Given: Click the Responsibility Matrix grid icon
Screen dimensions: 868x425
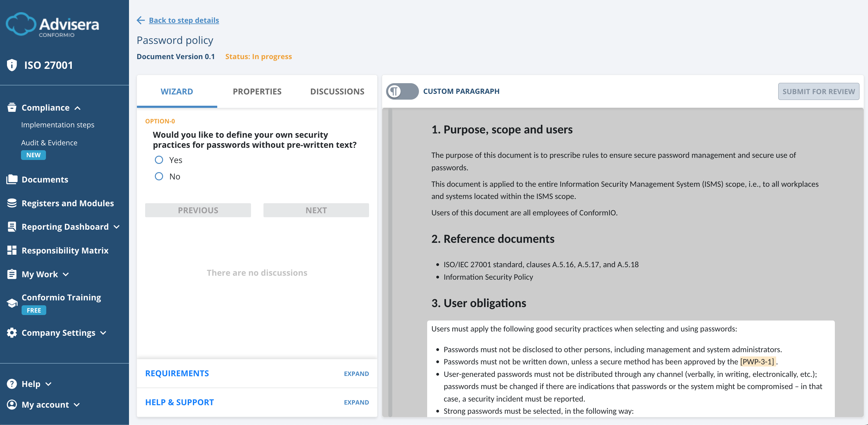Looking at the screenshot, I should pos(12,250).
